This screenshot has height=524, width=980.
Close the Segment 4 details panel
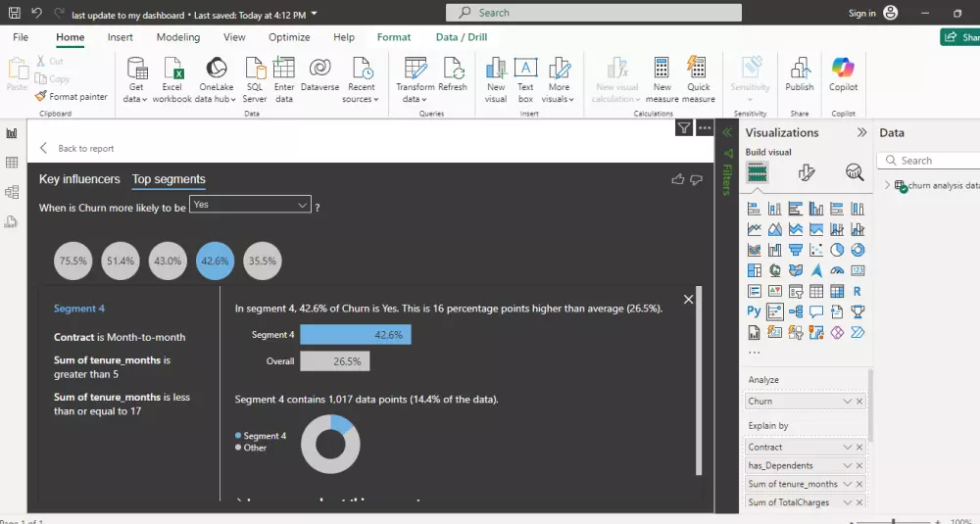(688, 299)
